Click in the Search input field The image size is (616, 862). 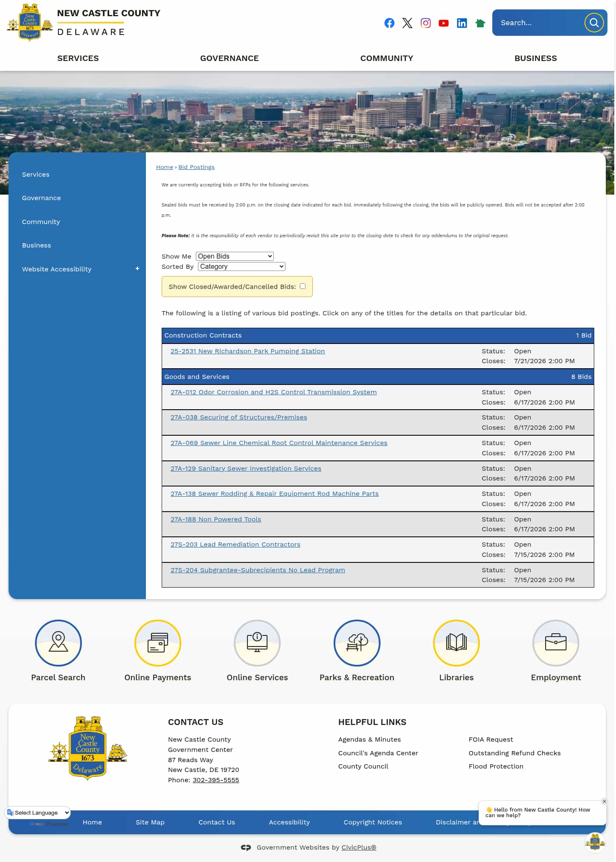(x=538, y=23)
